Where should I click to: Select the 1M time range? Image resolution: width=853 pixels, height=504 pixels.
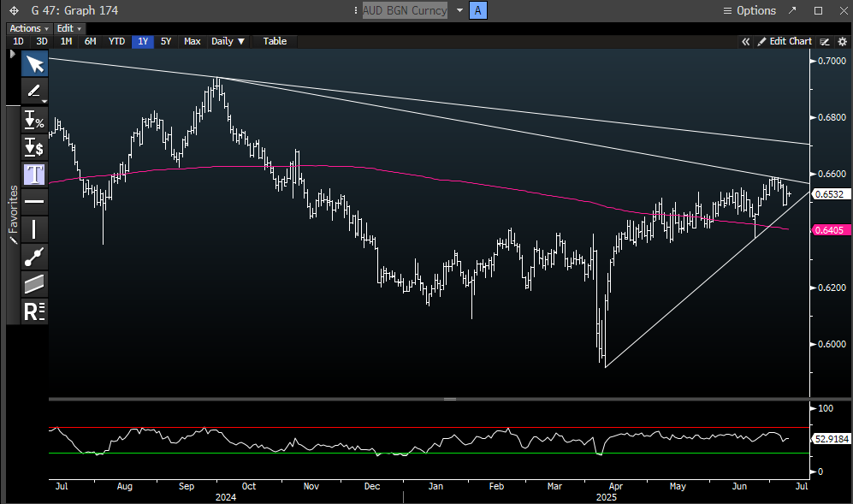[66, 41]
